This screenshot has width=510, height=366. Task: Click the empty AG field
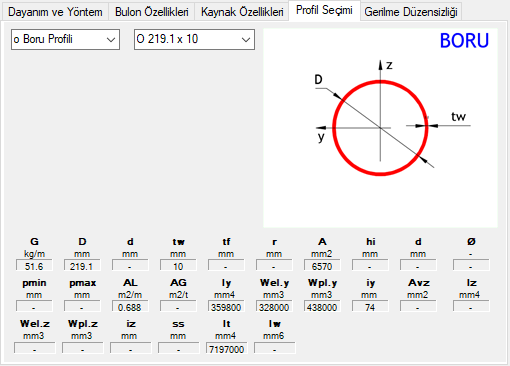click(178, 307)
